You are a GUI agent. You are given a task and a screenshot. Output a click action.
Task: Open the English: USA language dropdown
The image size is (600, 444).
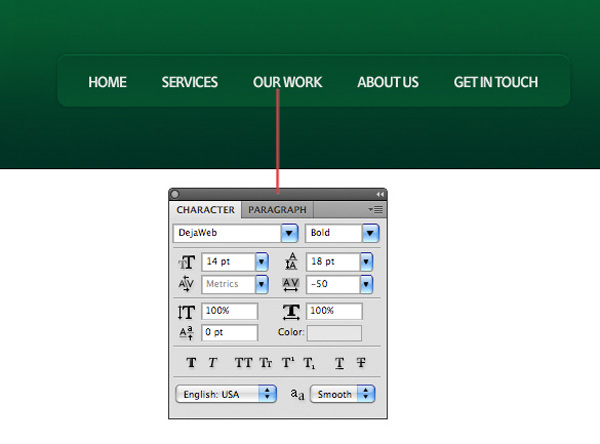point(226,394)
